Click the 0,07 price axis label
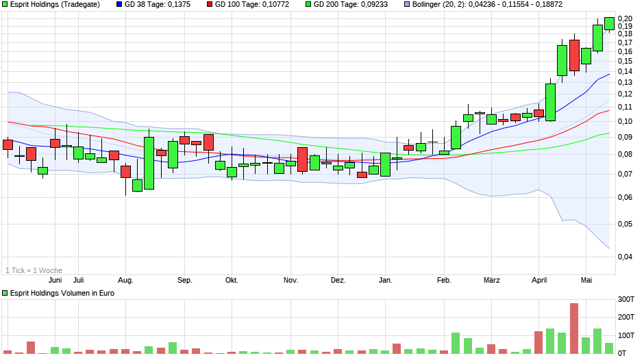 pos(625,174)
